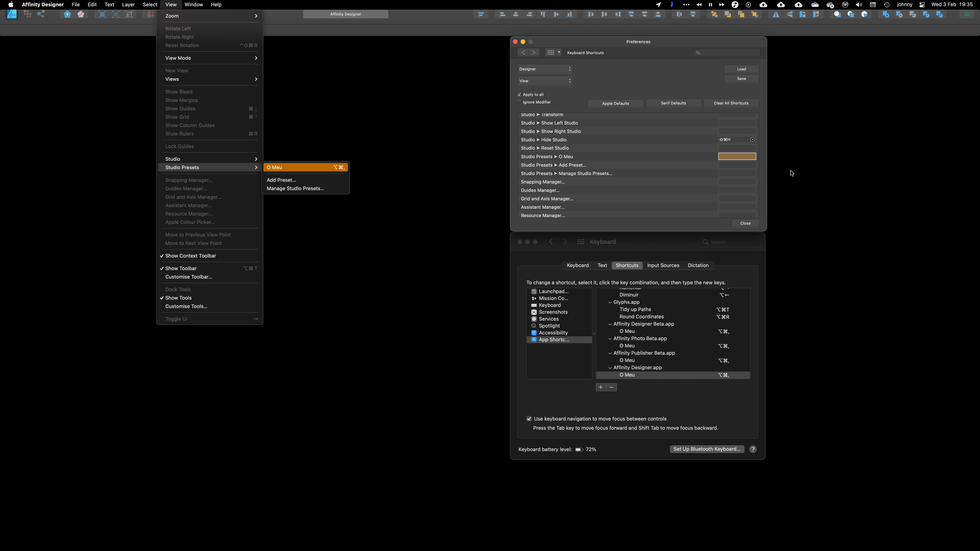The image size is (980, 551).
Task: Open the View Mode submenu
Action: coord(210,58)
